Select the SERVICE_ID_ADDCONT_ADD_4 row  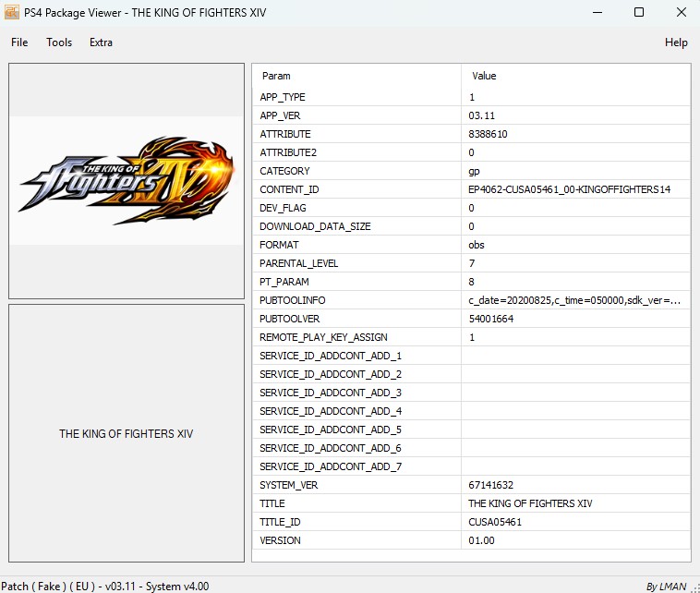click(471, 411)
